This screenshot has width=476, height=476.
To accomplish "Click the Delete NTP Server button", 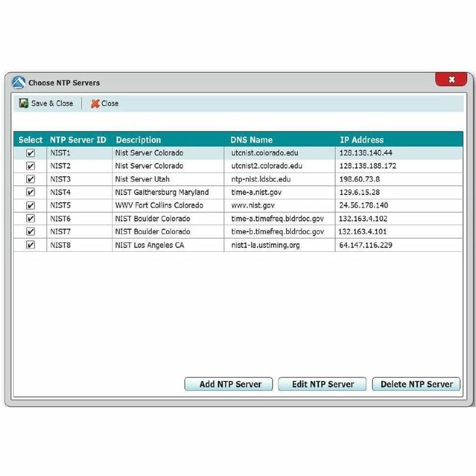I will point(416,384).
